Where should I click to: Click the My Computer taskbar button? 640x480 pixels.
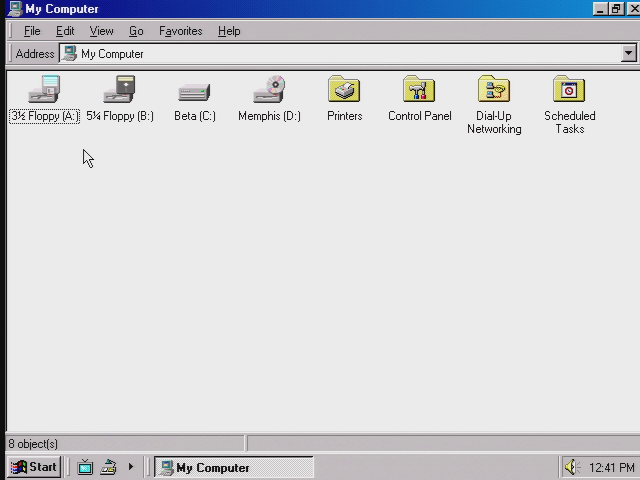point(233,467)
